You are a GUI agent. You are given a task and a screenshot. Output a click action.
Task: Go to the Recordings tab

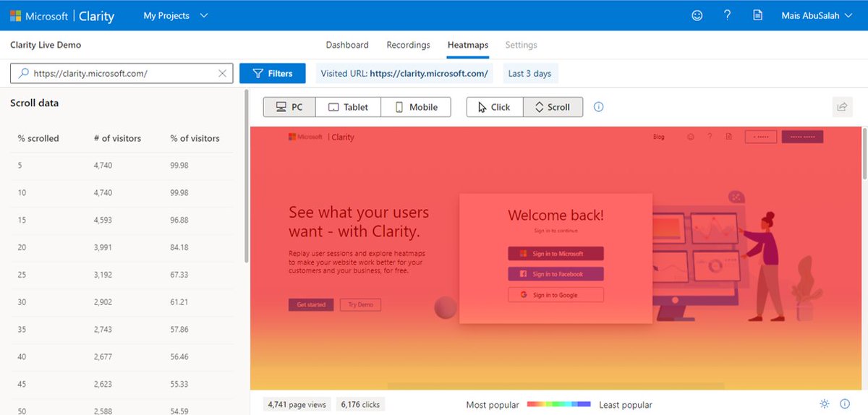pos(408,45)
